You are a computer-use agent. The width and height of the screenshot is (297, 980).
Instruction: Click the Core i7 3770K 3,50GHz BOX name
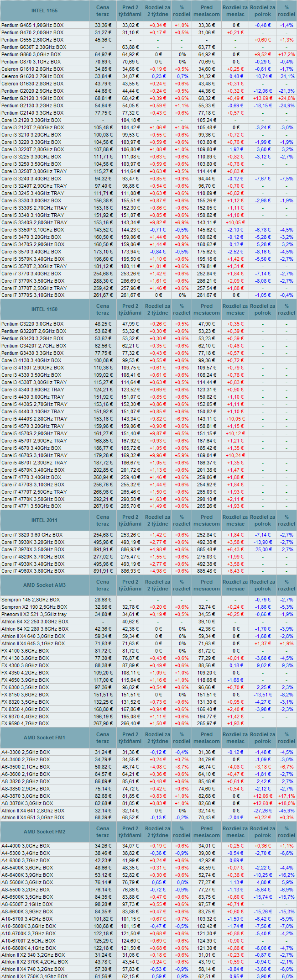pyautogui.click(x=33, y=281)
